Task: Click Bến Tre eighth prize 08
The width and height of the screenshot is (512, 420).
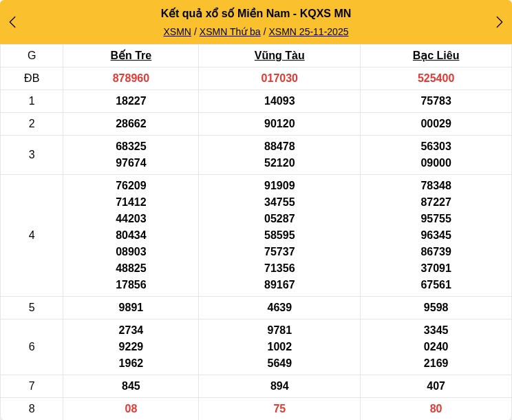Action: point(131,409)
